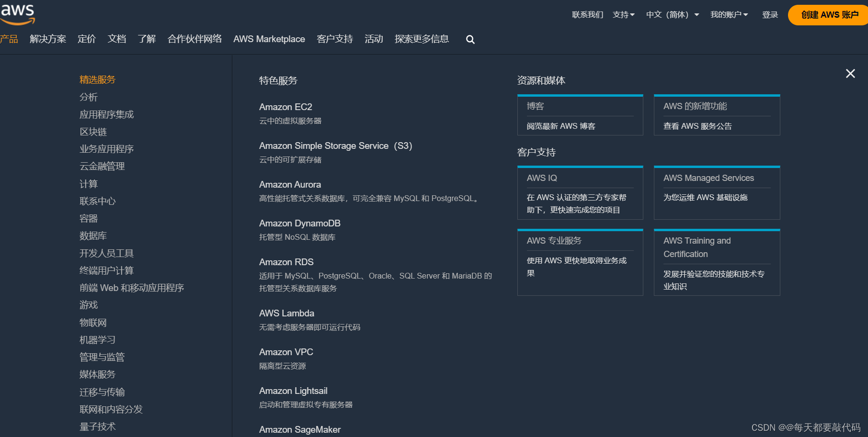Screen dimensions: 868x437
Task: Close the products menu panel
Action: pos(850,73)
